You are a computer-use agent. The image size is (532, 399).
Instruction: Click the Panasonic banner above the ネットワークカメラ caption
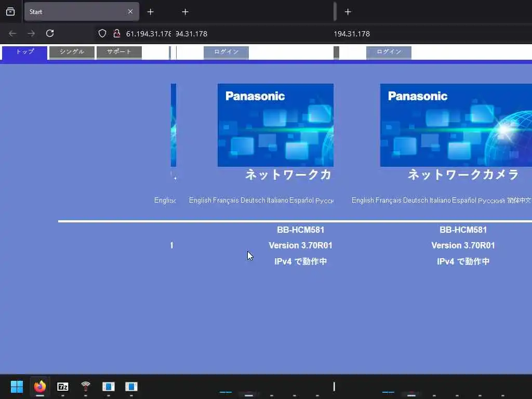pyautogui.click(x=456, y=125)
